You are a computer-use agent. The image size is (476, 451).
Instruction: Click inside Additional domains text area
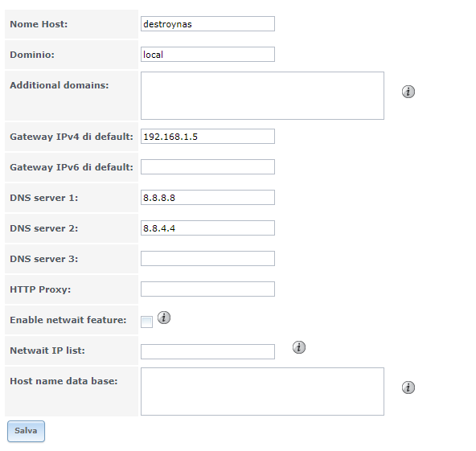coord(262,96)
